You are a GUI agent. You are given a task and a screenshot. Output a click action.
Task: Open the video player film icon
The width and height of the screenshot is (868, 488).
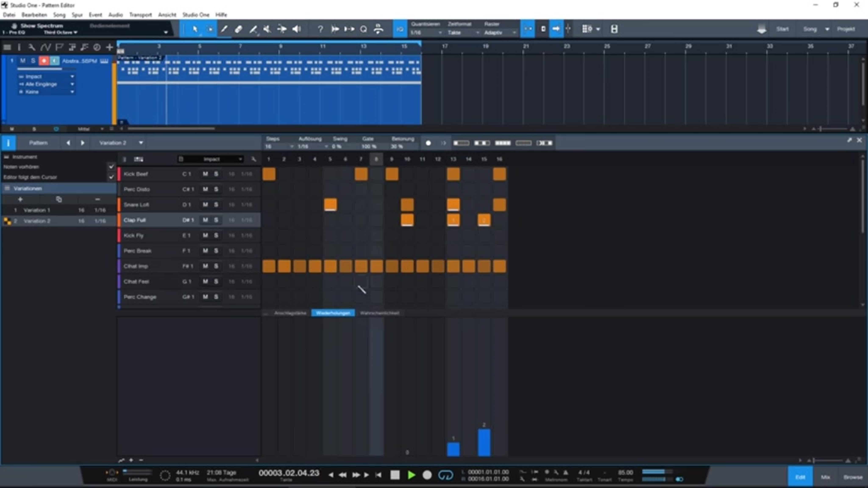[614, 29]
